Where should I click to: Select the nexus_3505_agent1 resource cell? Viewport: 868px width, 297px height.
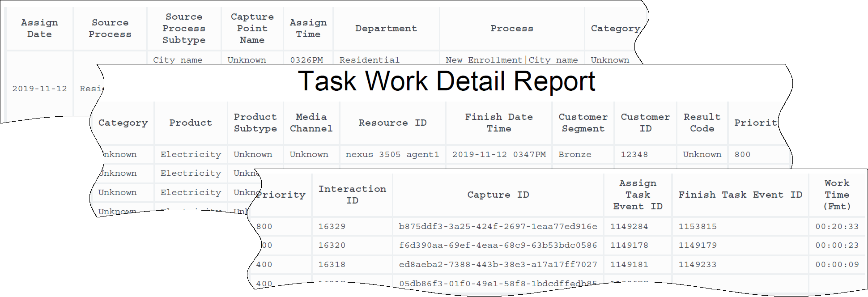click(392, 154)
